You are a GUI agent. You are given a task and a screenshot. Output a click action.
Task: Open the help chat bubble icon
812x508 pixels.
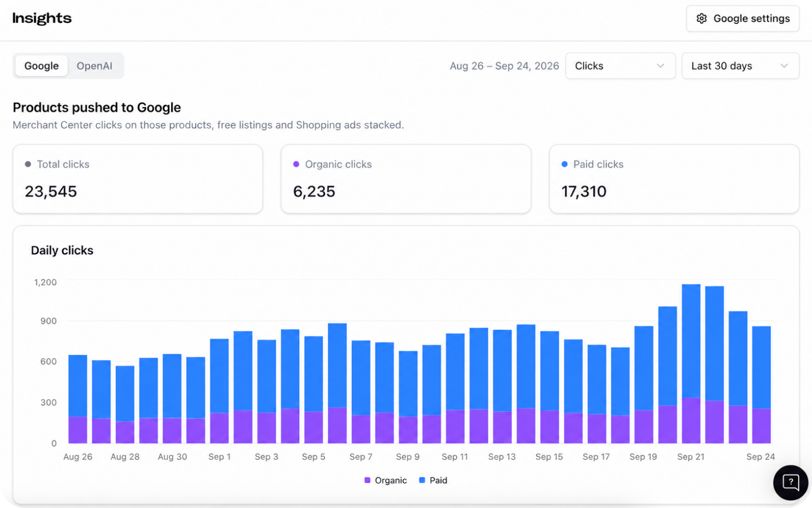pos(791,482)
